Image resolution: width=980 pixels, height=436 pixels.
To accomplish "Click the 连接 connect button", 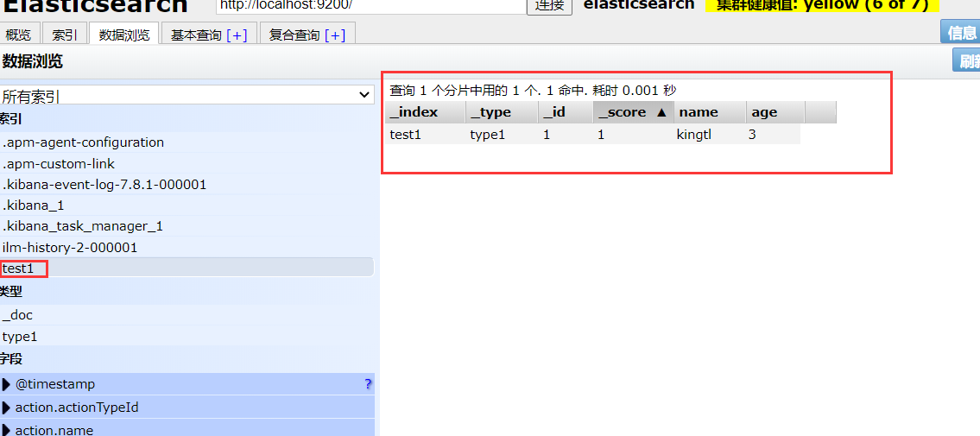I will [550, 6].
